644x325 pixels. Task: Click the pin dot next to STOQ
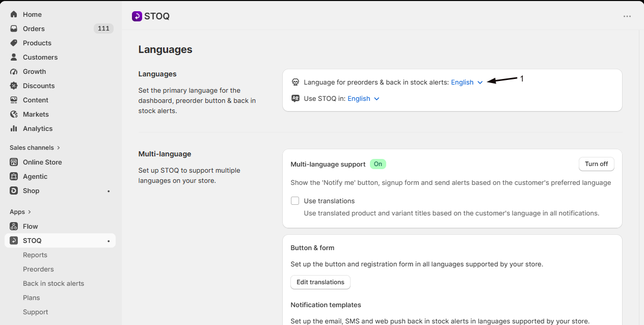109,241
